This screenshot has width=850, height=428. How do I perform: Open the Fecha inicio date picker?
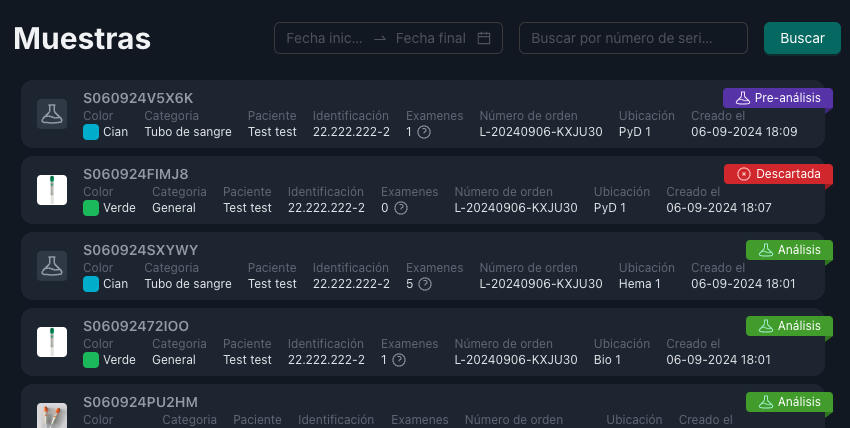325,38
